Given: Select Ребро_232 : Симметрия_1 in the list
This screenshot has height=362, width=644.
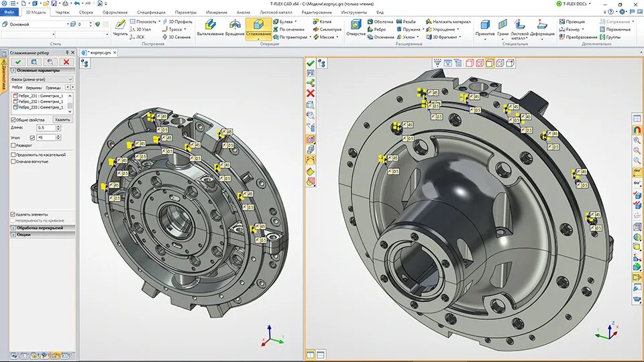Looking at the screenshot, I should (40, 101).
